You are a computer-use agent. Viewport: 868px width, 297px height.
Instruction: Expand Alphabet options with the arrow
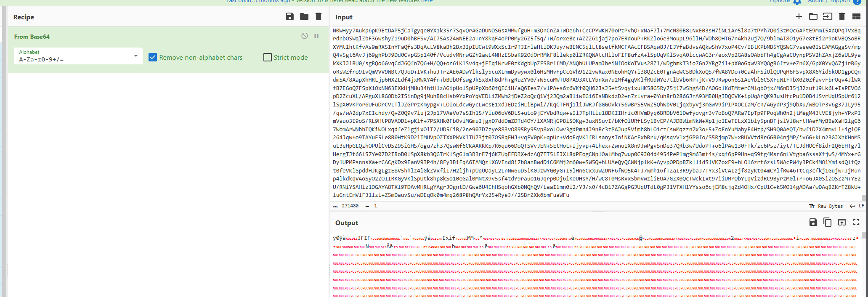click(136, 56)
